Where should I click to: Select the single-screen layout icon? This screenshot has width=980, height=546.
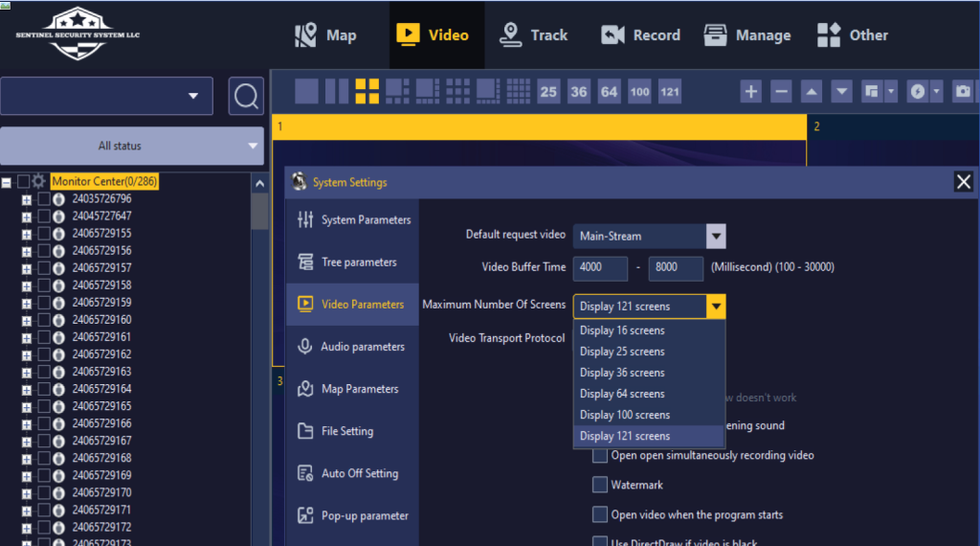pos(306,91)
